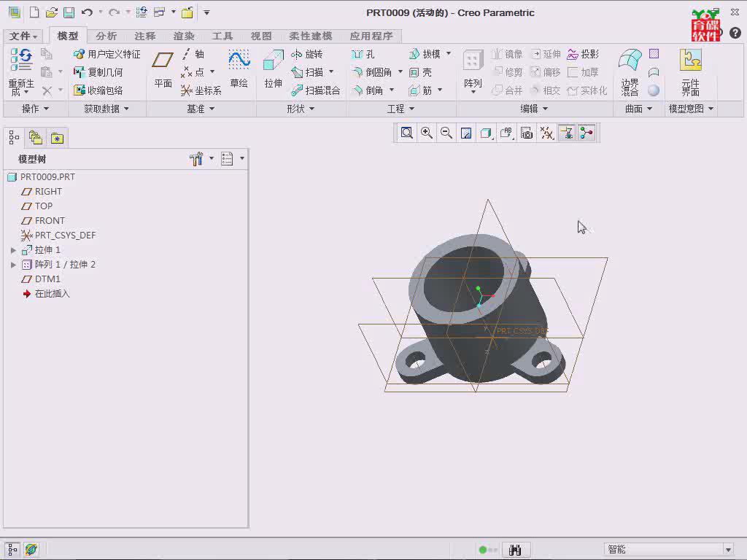Save the model with the floppy disk icon
This screenshot has height=560, width=747.
[x=69, y=12]
